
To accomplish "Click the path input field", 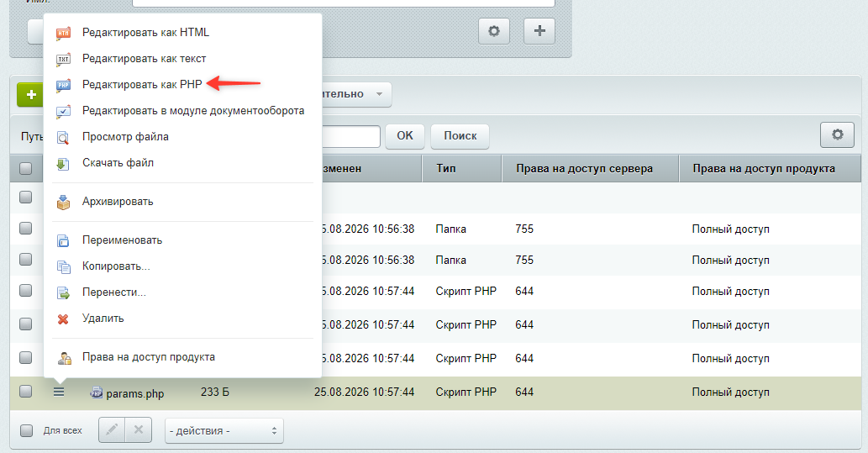I will 351,136.
